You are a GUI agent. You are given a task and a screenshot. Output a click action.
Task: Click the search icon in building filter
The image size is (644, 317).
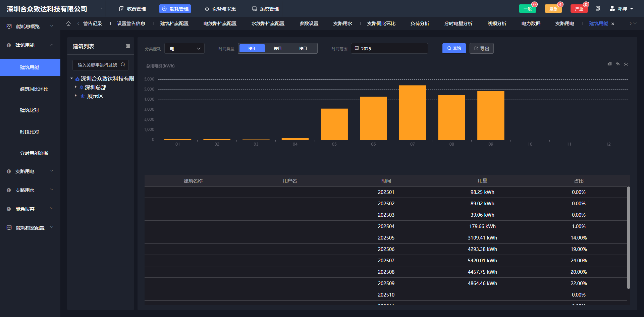click(x=123, y=65)
